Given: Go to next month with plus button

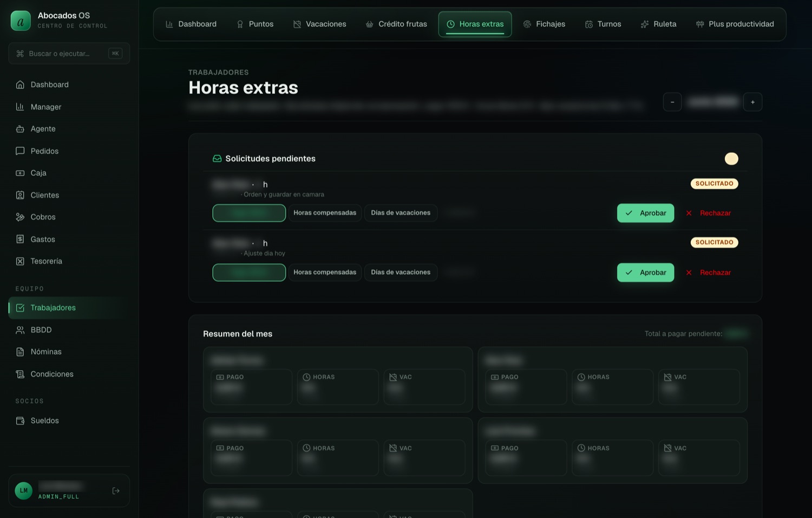Looking at the screenshot, I should (752, 102).
